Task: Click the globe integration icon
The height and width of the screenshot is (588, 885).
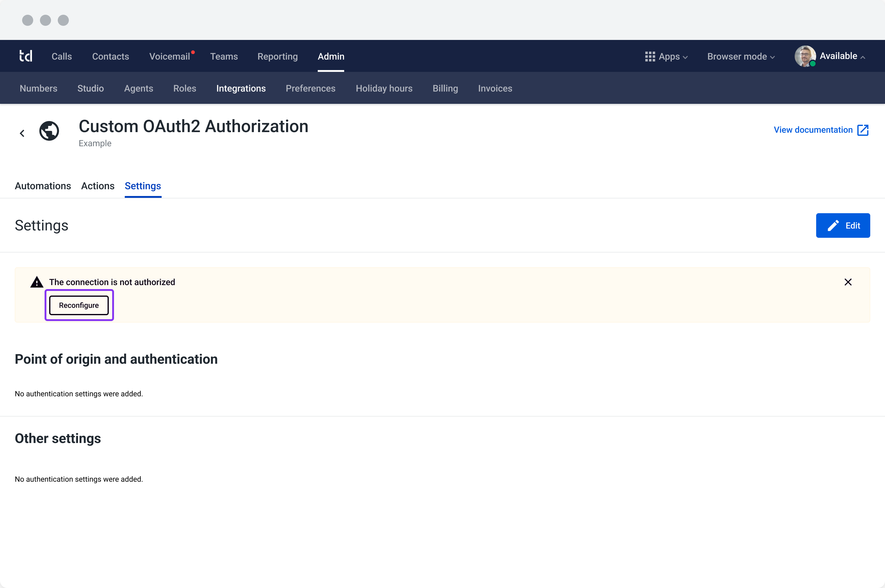Action: (x=49, y=131)
